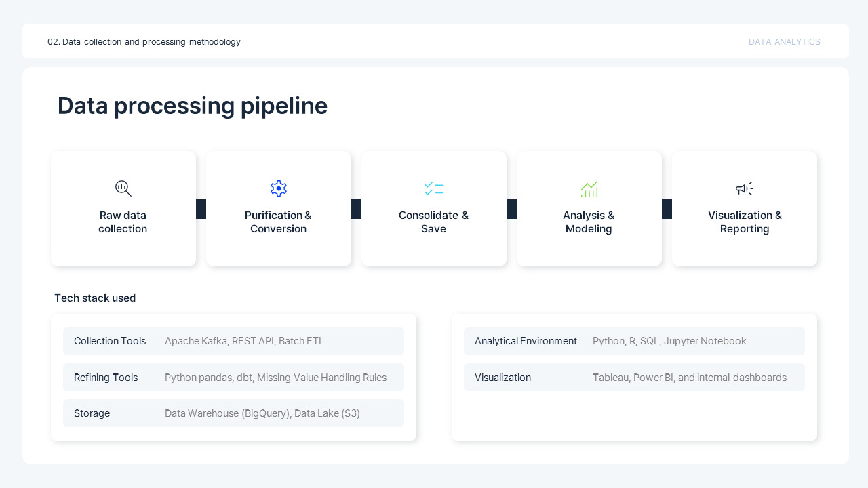
Task: Click the 'Collection Tools' row label
Action: tap(110, 341)
